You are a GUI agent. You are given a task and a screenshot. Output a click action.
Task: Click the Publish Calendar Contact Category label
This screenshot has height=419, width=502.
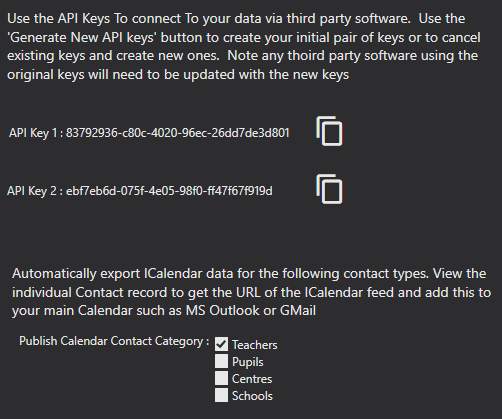[x=114, y=341]
